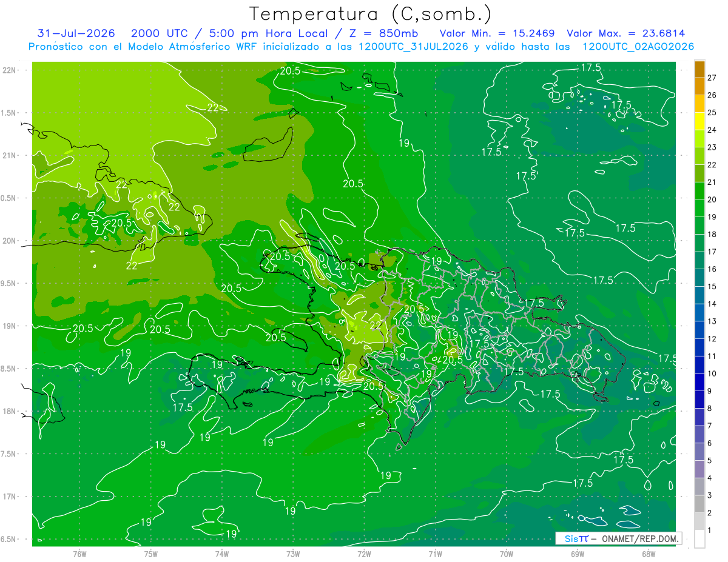Click color scale label "11"
The image size is (728, 562).
point(712,356)
